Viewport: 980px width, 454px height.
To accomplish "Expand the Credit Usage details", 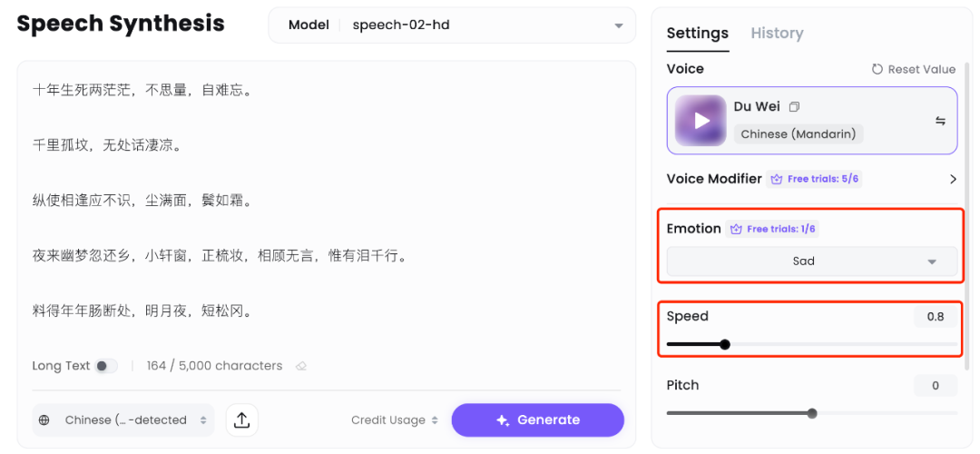I will tap(395, 420).
